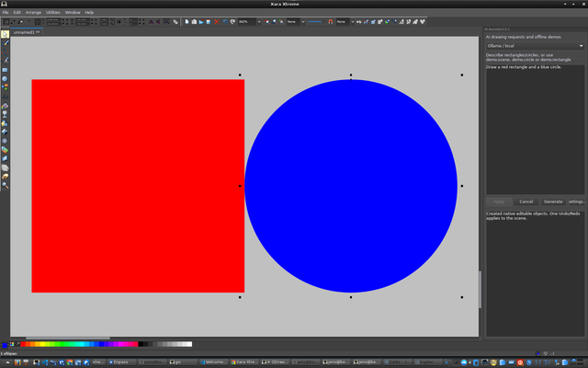The image size is (588, 368).
Task: Click the Generate button
Action: tap(553, 201)
